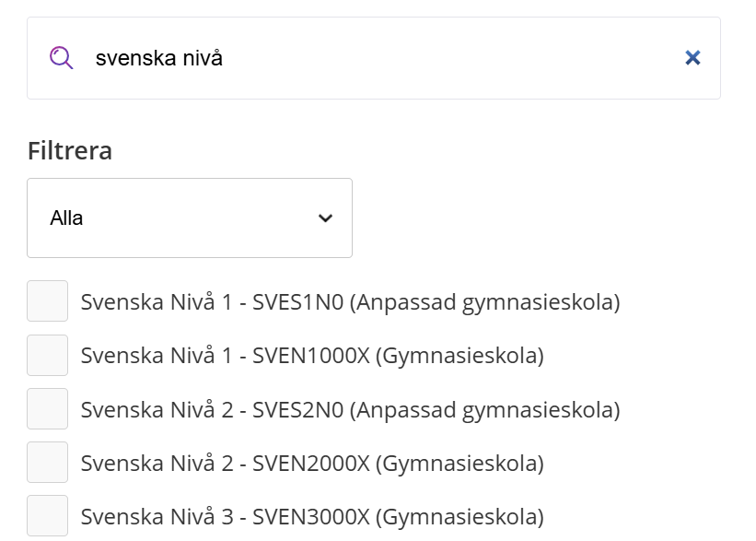Click label 'Svenska Nivå 1 - SVEN1000X (Gymnasieskola)'
This screenshot has width=756, height=541.
pos(312,356)
